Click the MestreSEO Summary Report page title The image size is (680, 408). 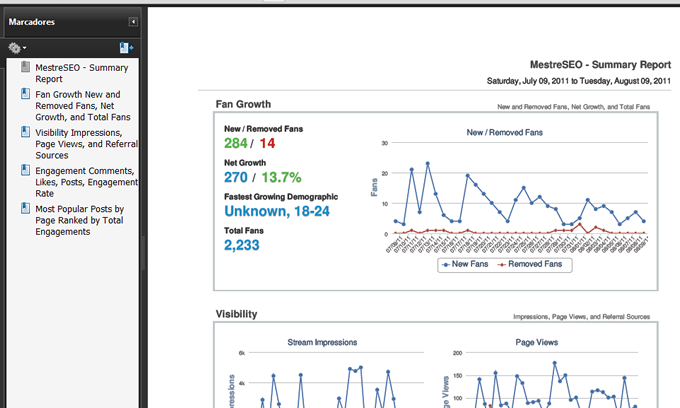(584, 63)
